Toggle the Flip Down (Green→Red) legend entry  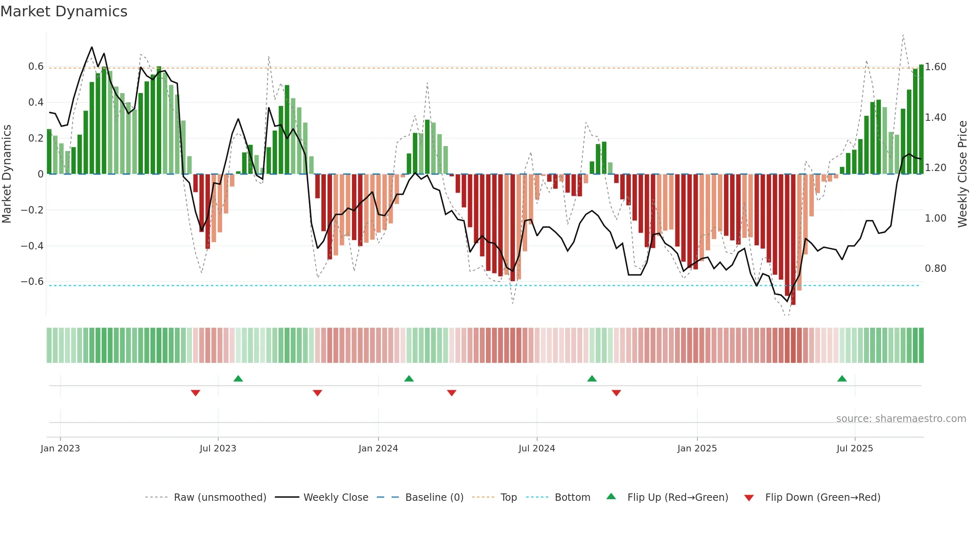[x=812, y=497]
